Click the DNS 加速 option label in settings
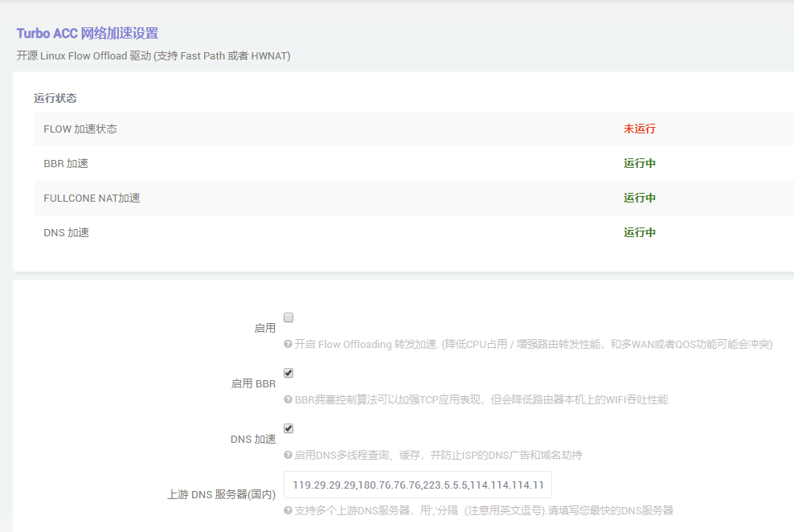 pos(253,440)
